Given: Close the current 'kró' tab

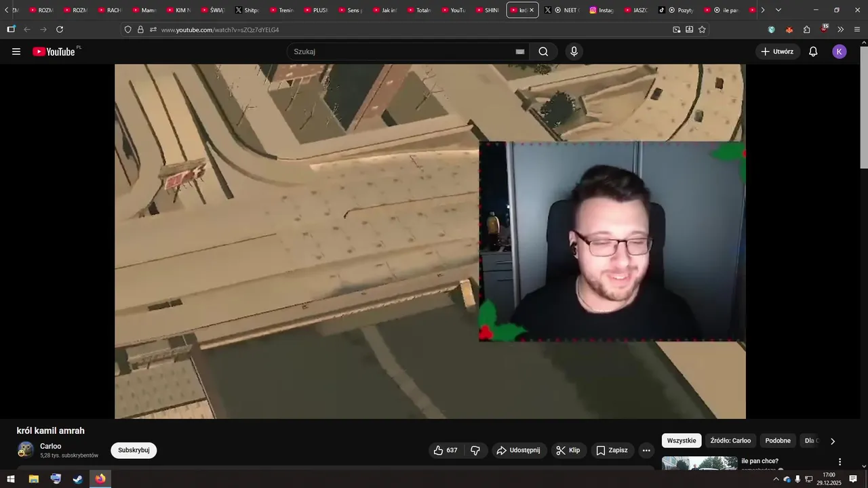Looking at the screenshot, I should (532, 10).
